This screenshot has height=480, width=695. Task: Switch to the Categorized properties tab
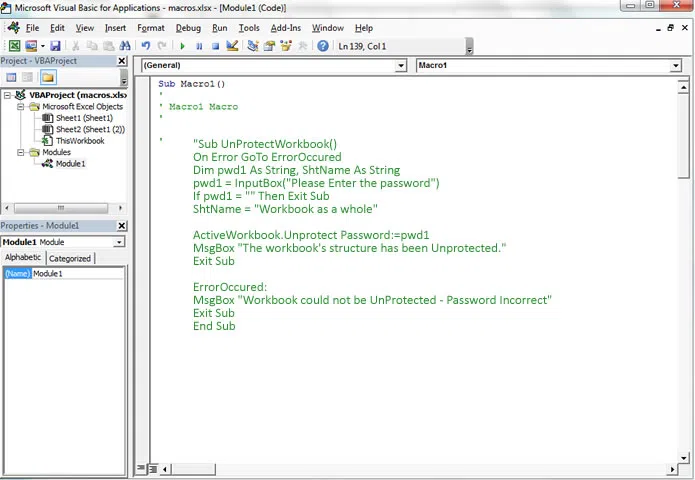70,258
